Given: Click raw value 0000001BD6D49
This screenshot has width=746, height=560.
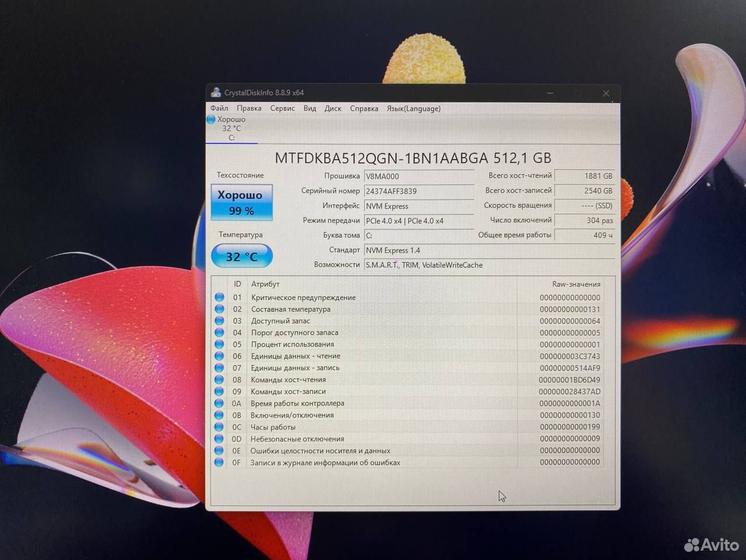Looking at the screenshot, I should coord(569,380).
